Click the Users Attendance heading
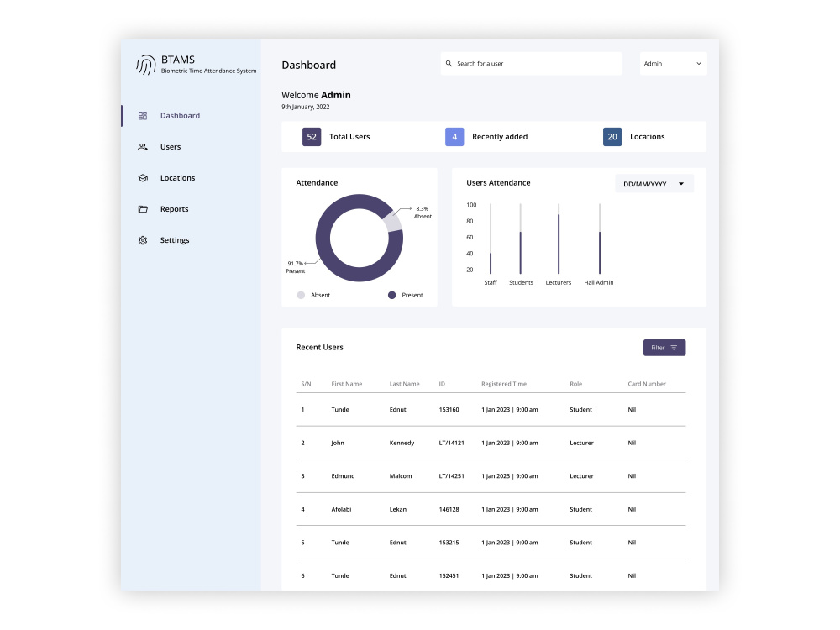840x630 pixels. click(x=498, y=182)
